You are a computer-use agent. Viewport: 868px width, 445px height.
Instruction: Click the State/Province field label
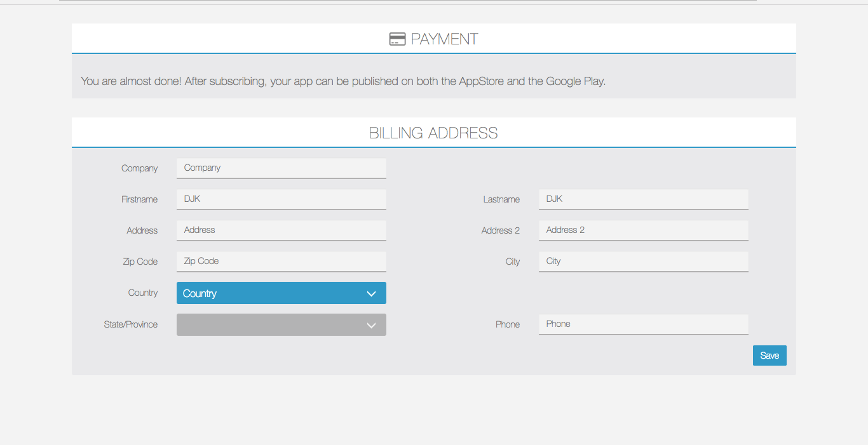tap(131, 324)
